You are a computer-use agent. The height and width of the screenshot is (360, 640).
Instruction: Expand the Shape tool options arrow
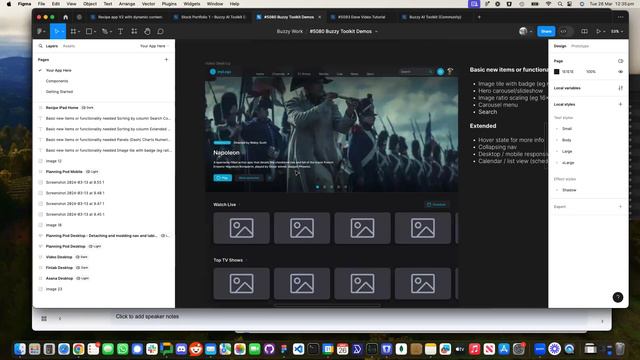click(x=94, y=32)
